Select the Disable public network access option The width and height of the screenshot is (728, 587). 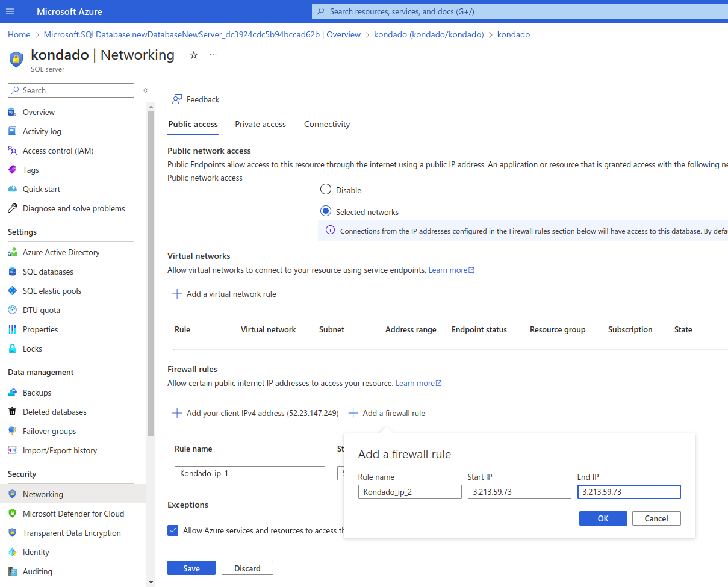(326, 189)
